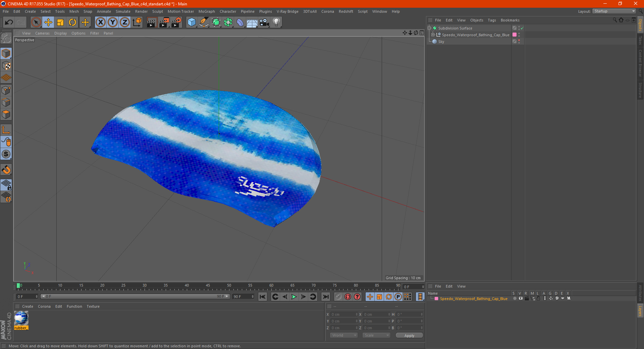
Task: Expand Speedo_Waterproof_Bathing_Cap_Blue object
Action: (433, 35)
